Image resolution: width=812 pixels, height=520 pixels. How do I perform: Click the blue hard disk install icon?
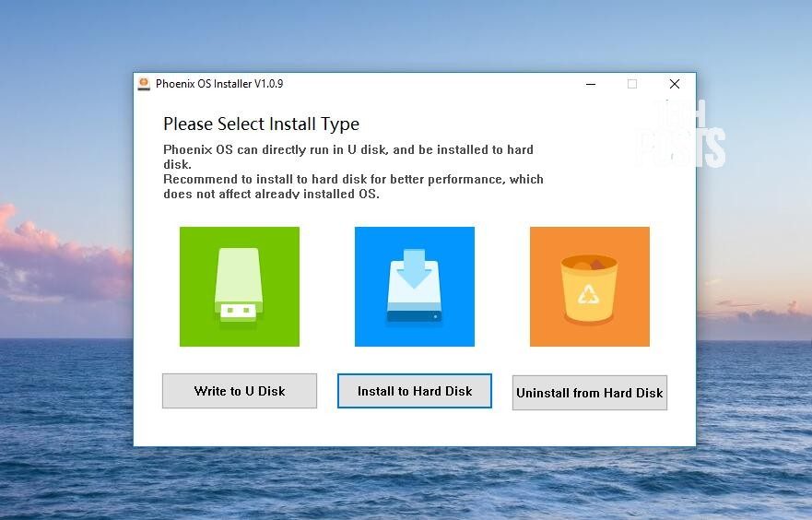click(x=414, y=287)
